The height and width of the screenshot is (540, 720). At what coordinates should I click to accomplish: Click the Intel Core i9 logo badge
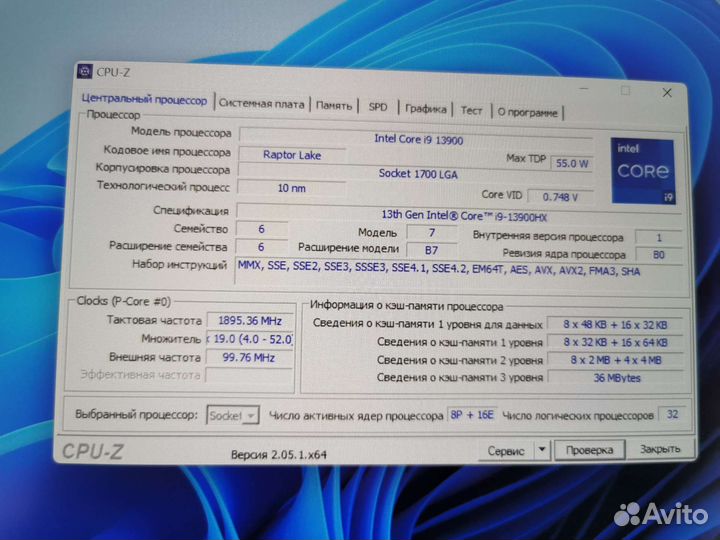click(x=643, y=171)
